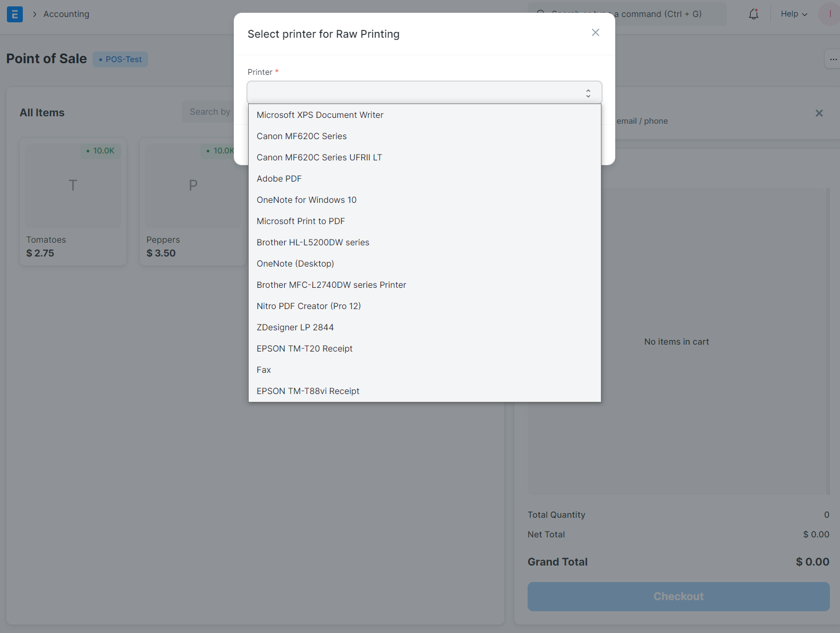Open the notifications bell
Image resolution: width=840 pixels, height=633 pixels.
point(753,14)
